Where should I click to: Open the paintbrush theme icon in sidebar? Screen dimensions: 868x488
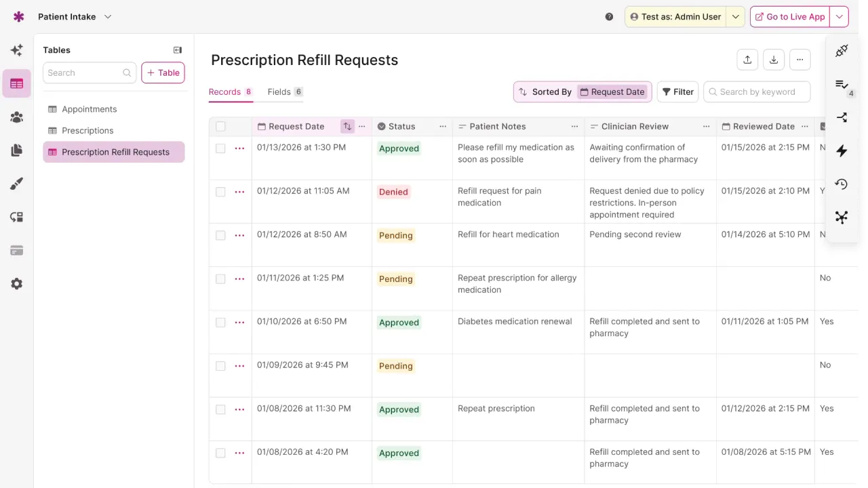17,184
